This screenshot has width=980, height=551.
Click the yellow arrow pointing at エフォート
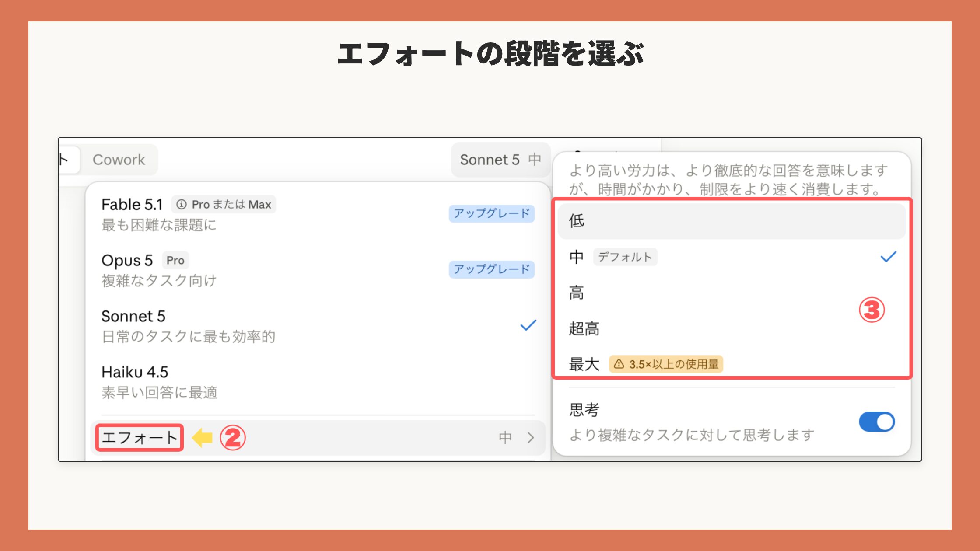coord(202,437)
